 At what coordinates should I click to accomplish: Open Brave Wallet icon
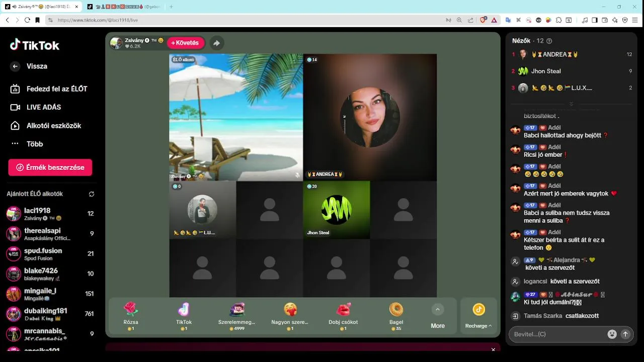point(605,20)
